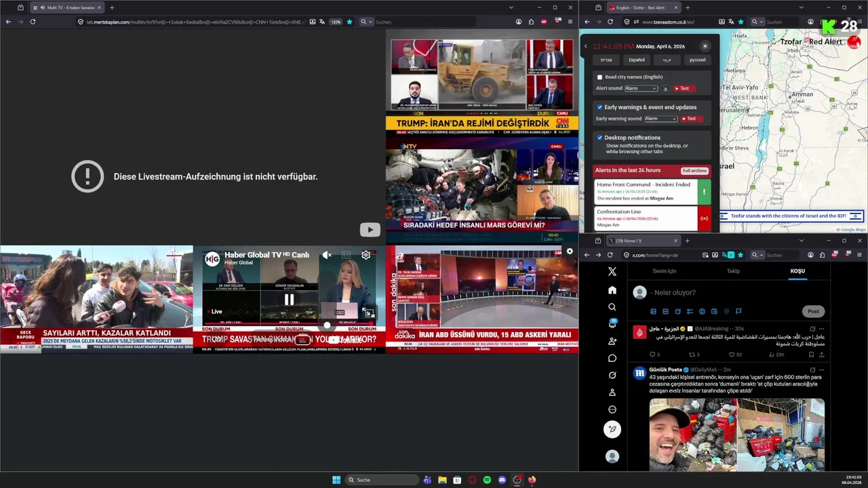Click the taskbar Suche search box

[x=382, y=480]
